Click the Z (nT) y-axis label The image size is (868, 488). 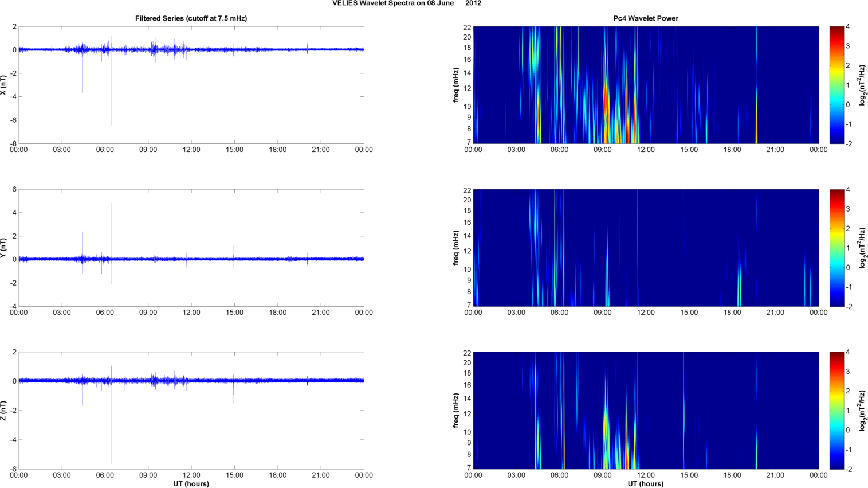3,411
